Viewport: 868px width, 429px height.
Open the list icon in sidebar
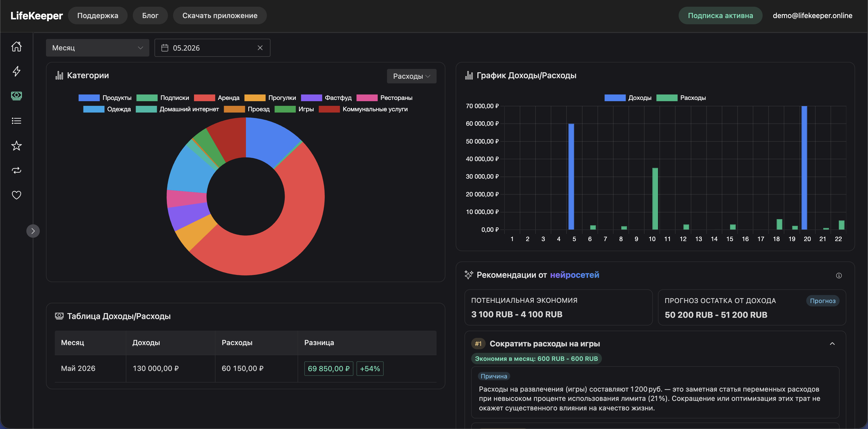17,121
